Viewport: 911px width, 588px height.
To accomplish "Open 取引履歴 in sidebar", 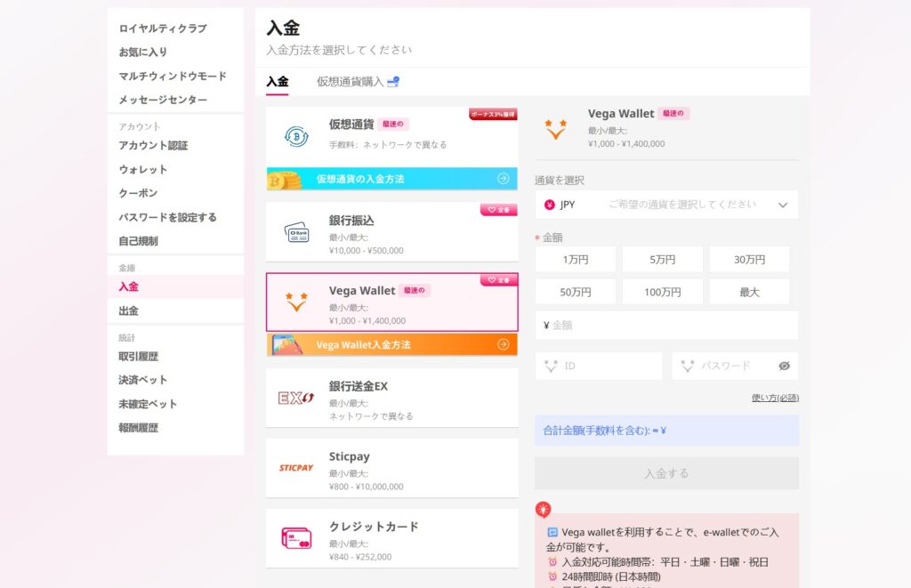I will click(138, 356).
